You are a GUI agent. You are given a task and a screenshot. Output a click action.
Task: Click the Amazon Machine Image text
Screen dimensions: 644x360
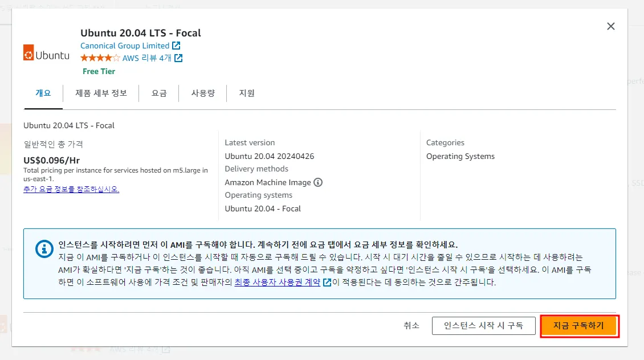pos(268,182)
